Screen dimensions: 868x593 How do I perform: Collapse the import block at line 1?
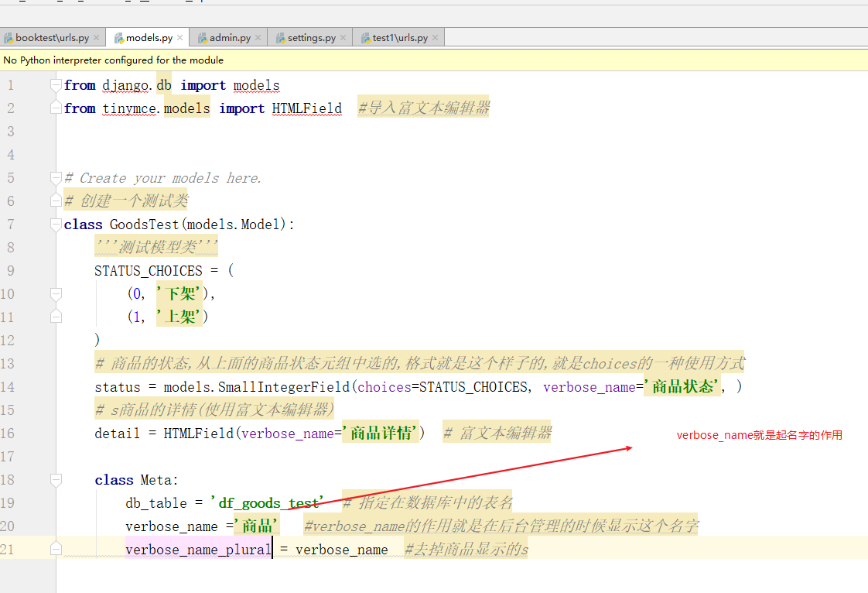(x=56, y=85)
